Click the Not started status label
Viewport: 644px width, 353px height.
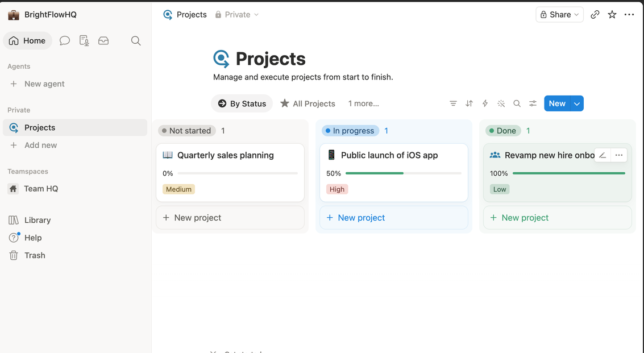187,131
